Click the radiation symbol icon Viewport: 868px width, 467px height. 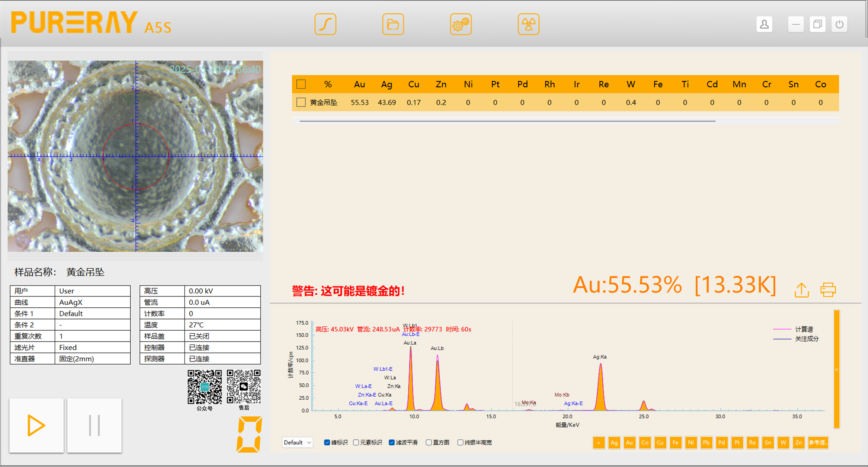(x=528, y=24)
